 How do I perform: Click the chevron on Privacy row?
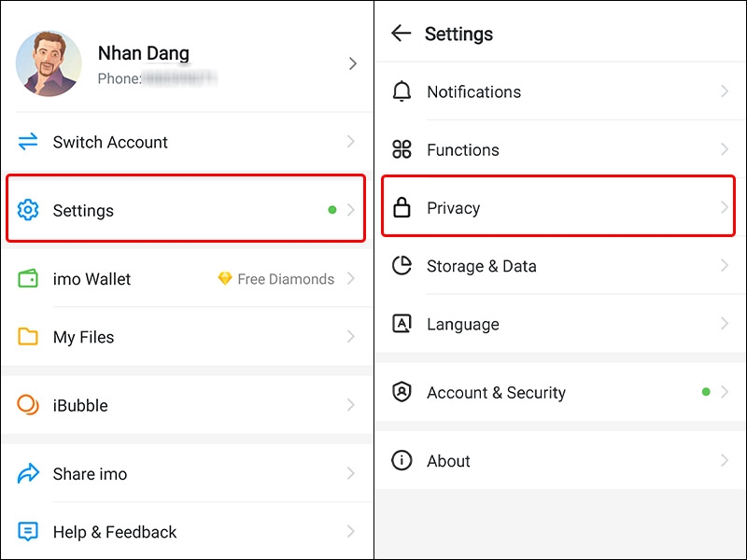click(725, 207)
